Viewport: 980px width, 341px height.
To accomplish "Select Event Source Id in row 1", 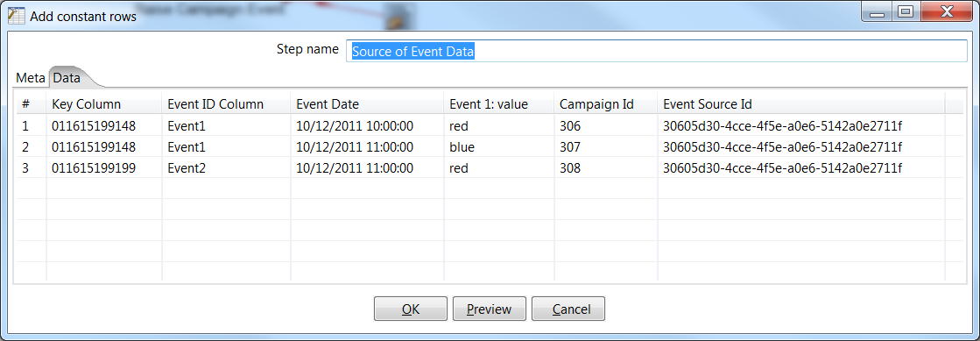I will [x=801, y=126].
